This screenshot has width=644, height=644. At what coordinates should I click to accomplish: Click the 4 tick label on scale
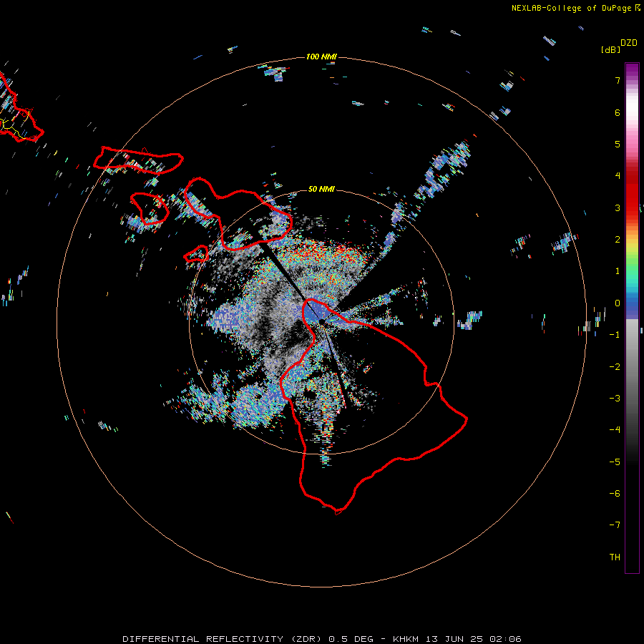[618, 176]
